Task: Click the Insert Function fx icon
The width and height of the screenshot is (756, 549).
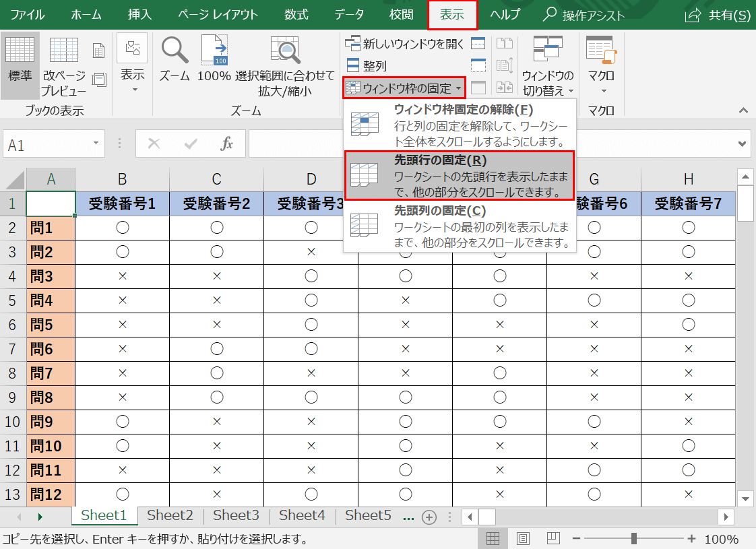Action: [x=227, y=143]
